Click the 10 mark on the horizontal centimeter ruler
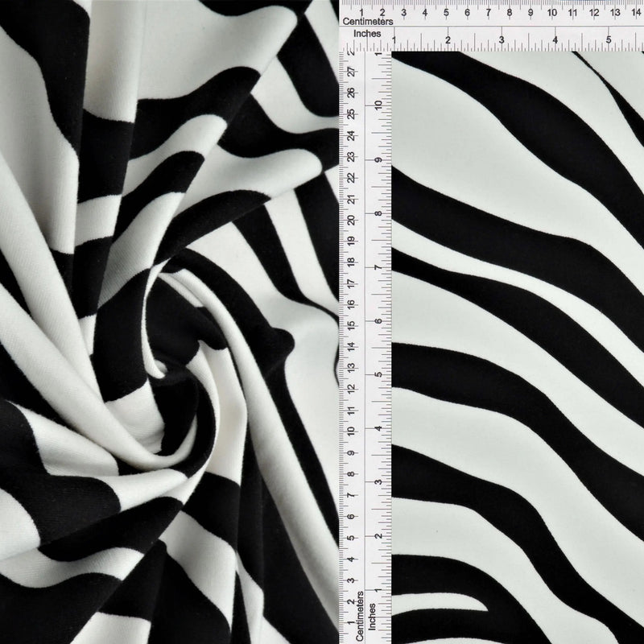This screenshot has height=644, width=644. [x=551, y=12]
